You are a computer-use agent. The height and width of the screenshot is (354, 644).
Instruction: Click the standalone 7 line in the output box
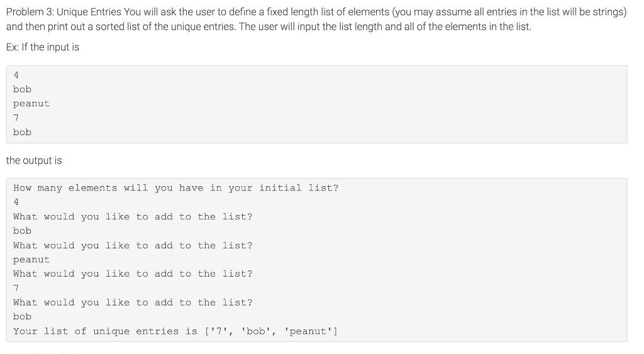16,288
